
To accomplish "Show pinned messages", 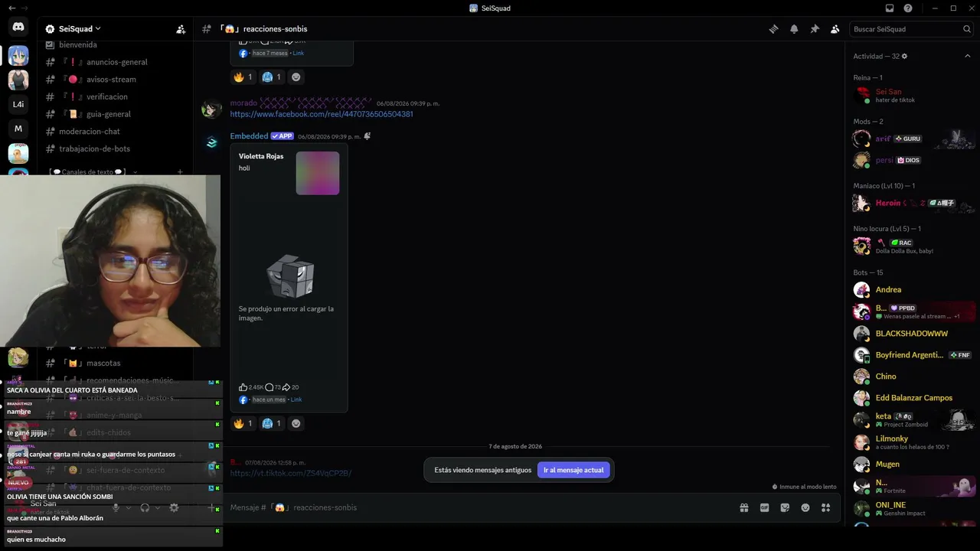I will (815, 29).
